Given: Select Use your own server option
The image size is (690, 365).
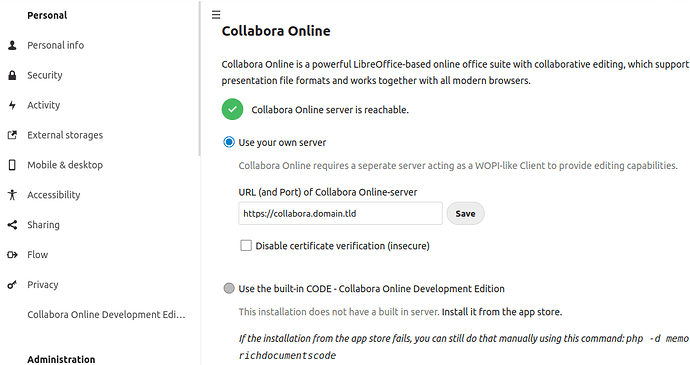Looking at the screenshot, I should (229, 142).
